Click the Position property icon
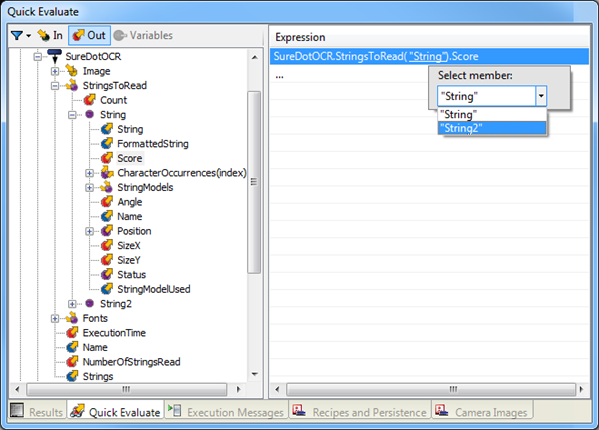Viewport: 599px width, 430px height. point(107,231)
